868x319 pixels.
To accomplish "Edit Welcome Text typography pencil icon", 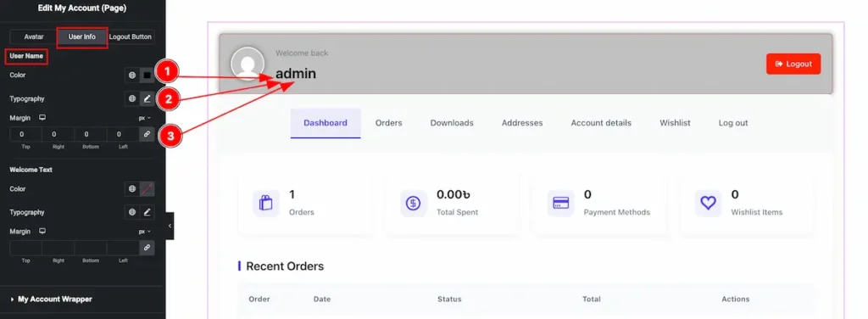I will (147, 212).
